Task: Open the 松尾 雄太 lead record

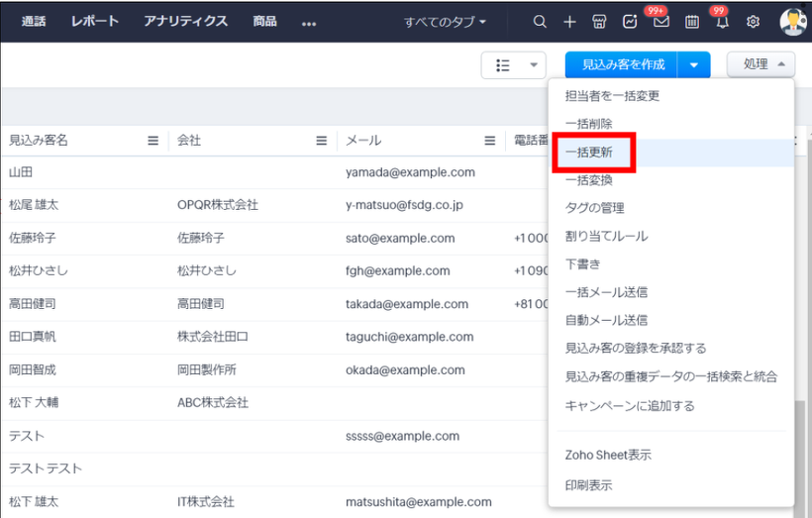Action: (x=34, y=205)
